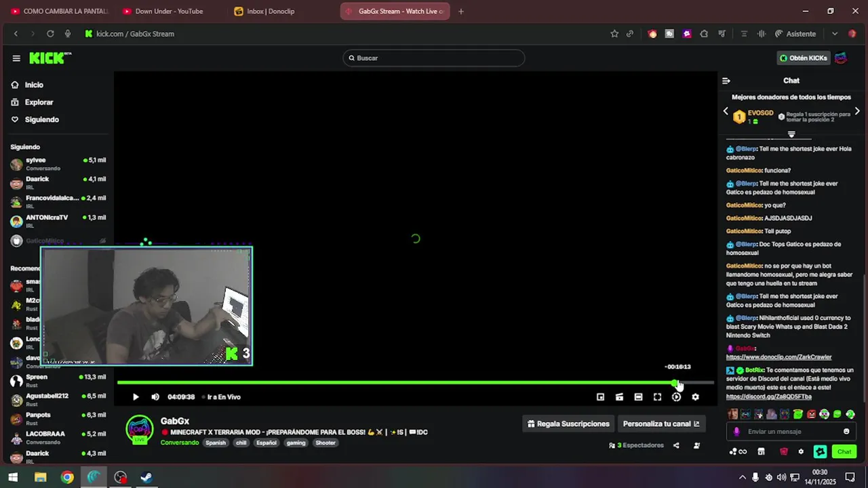Open the Asistente browser panel

pos(796,34)
